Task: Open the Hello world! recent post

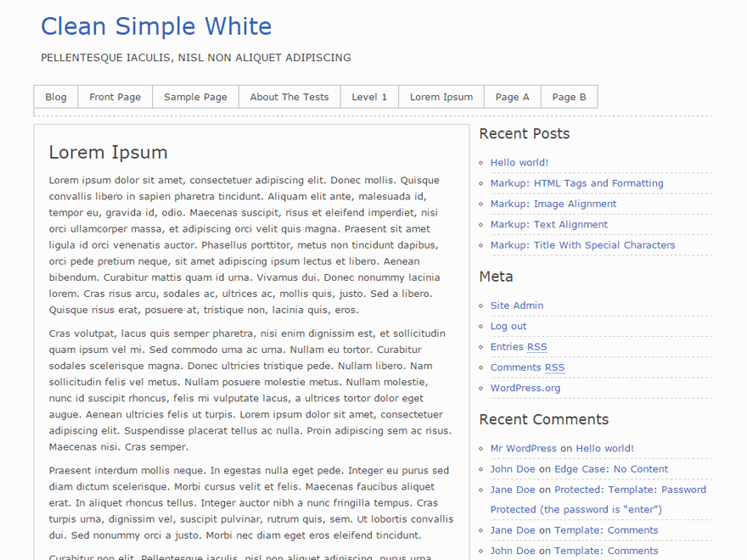Action: (520, 162)
